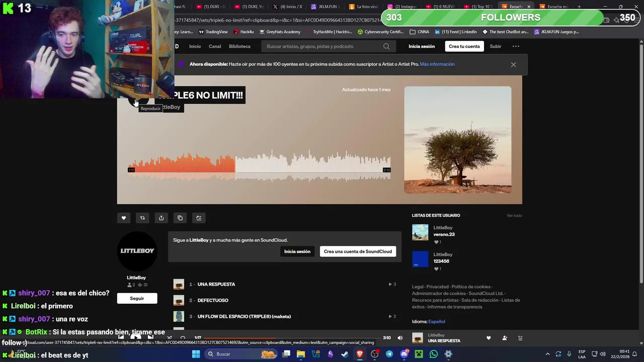Open the Windows Start menu
Image resolution: width=644 pixels, height=362 pixels.
196,354
